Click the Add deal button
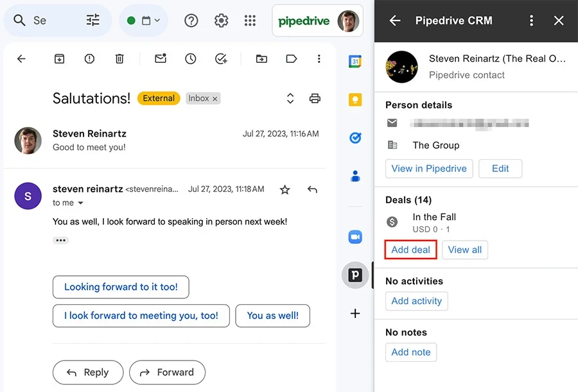The image size is (578, 392). click(x=410, y=250)
